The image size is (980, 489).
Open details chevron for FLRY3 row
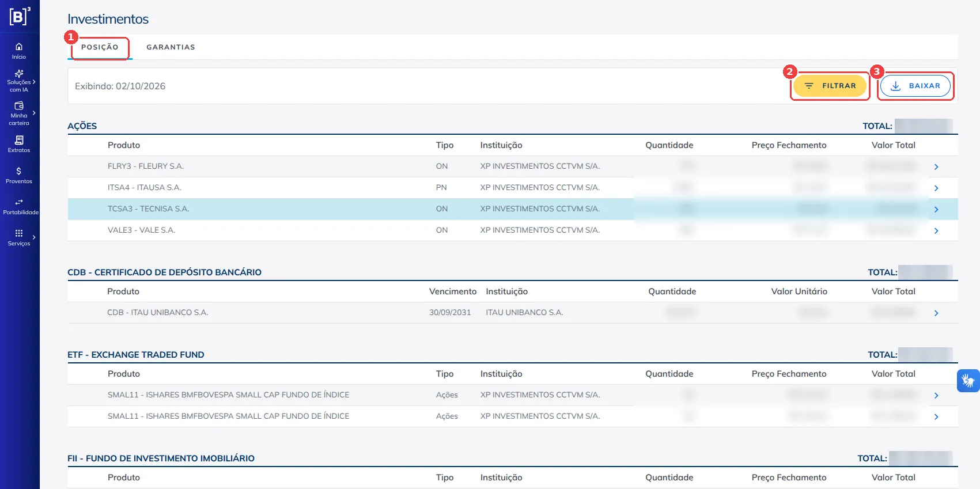936,167
